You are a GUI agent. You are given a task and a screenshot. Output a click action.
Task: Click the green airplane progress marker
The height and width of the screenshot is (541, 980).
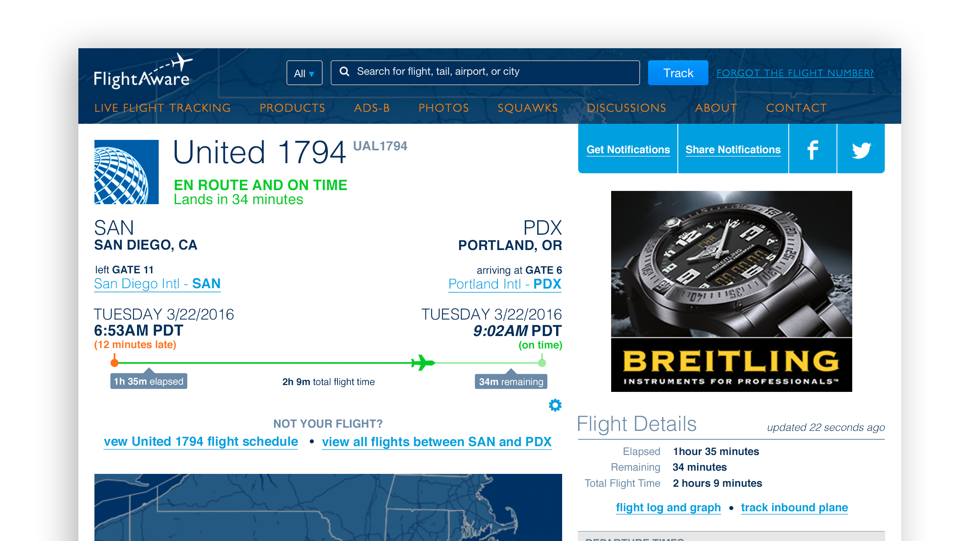tap(423, 363)
